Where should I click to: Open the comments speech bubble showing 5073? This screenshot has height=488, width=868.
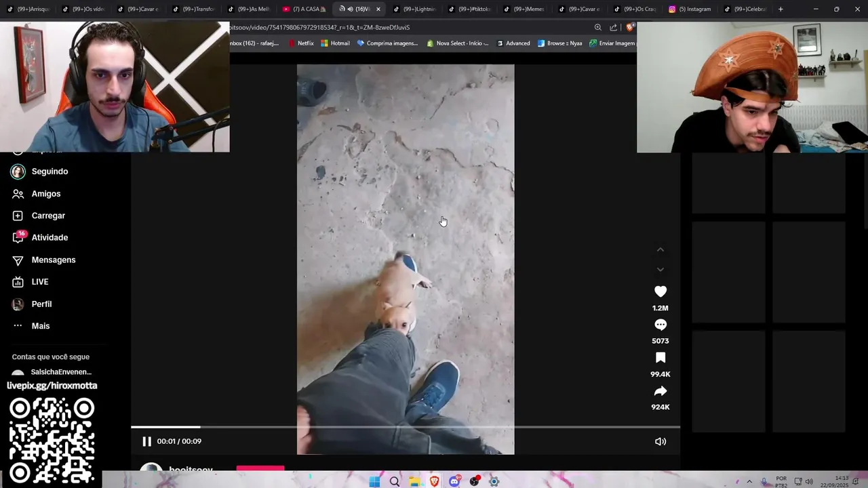pos(660,325)
